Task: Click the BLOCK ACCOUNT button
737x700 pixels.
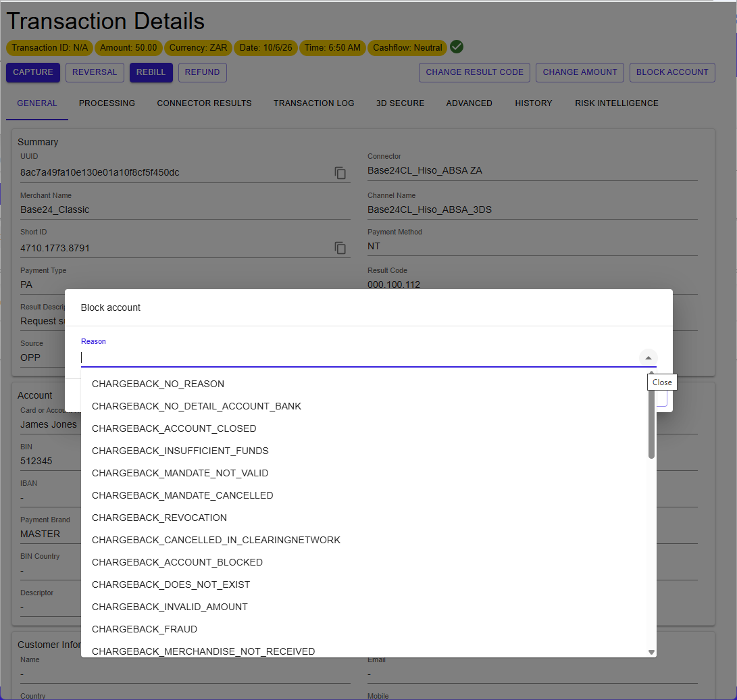Action: tap(672, 72)
